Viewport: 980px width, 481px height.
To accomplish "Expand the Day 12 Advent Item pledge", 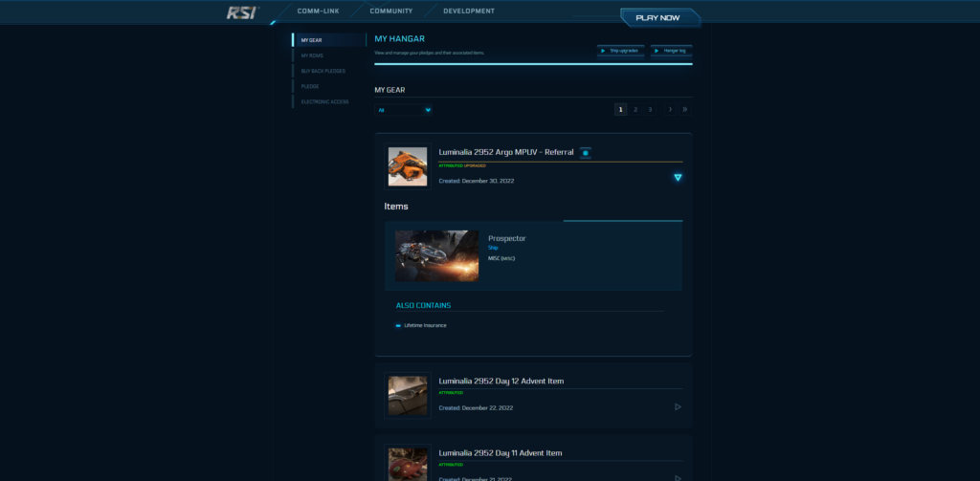I will [x=678, y=406].
